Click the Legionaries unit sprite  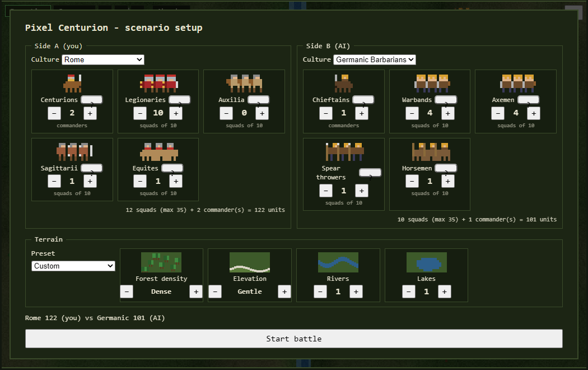pos(158,84)
